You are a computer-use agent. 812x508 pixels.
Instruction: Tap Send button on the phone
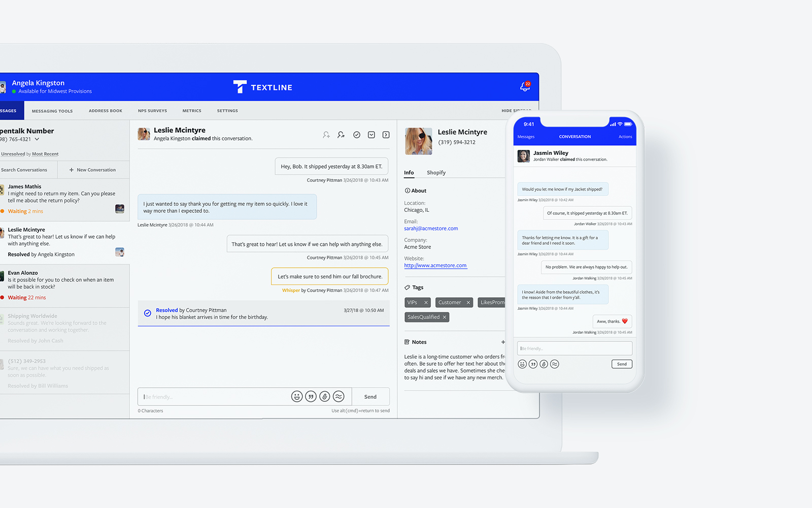tap(622, 364)
